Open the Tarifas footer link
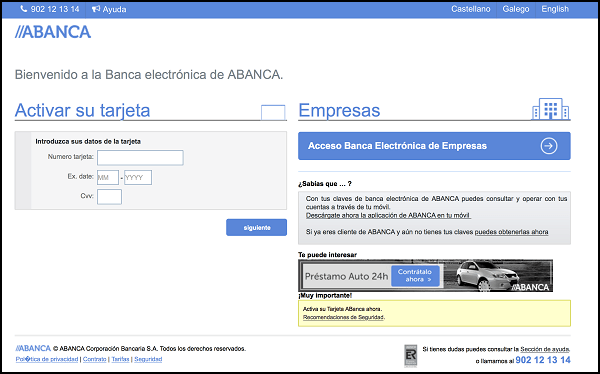 120,359
